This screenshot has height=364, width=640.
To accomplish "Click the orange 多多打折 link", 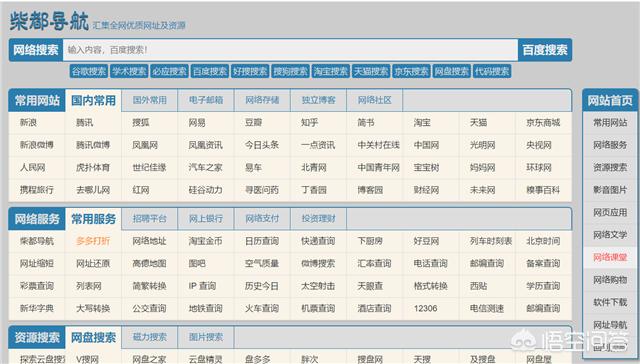I will [93, 241].
